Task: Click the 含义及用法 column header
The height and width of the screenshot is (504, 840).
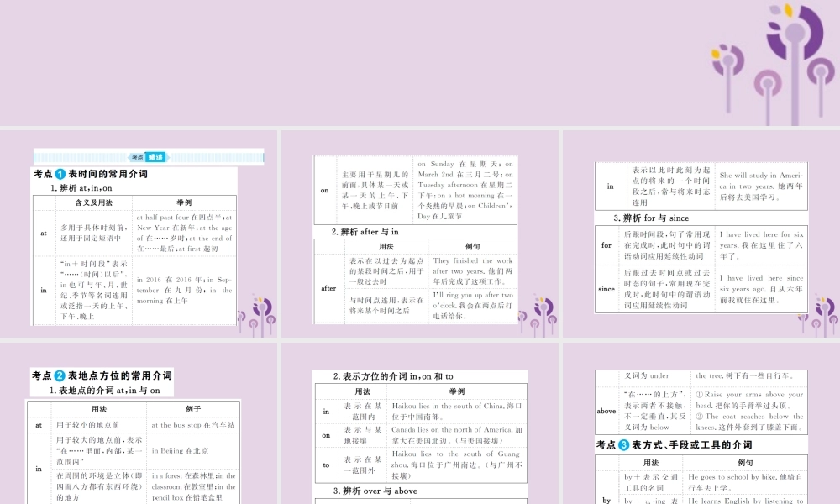Action: pos(94,202)
